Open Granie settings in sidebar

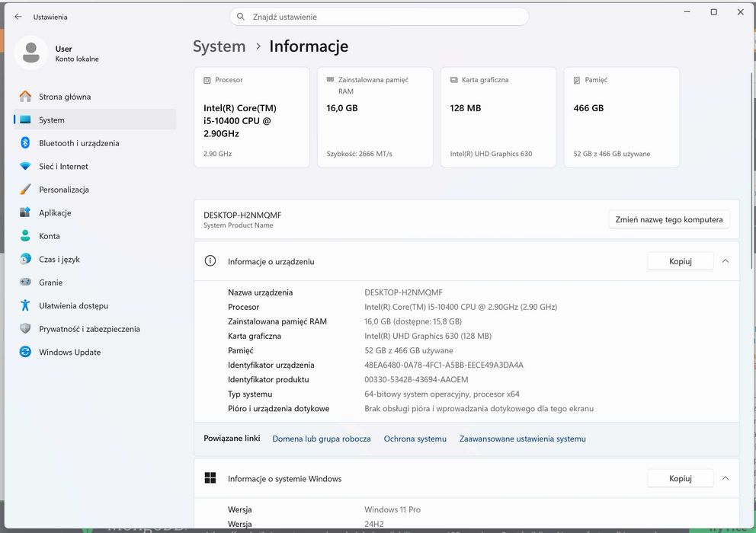click(x=95, y=282)
